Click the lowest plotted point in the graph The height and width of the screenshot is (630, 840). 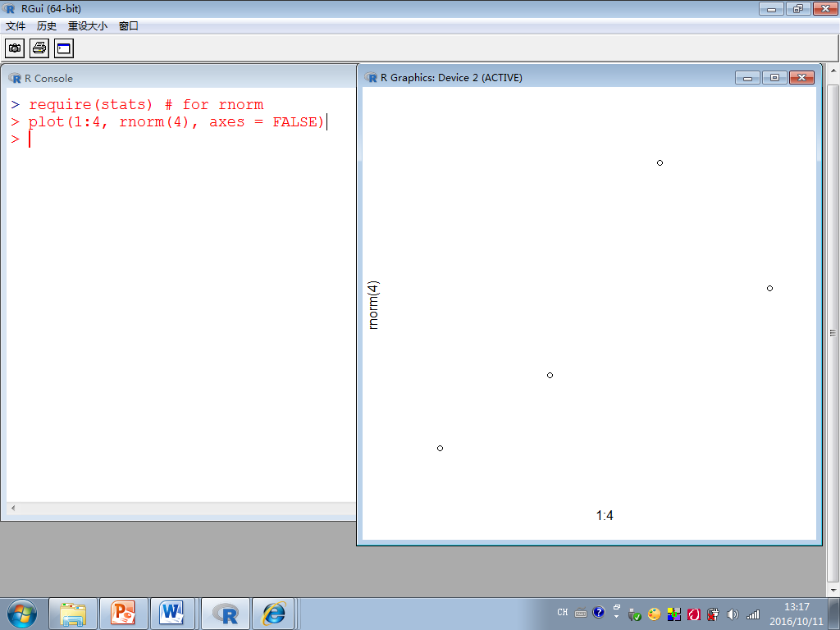[440, 449]
